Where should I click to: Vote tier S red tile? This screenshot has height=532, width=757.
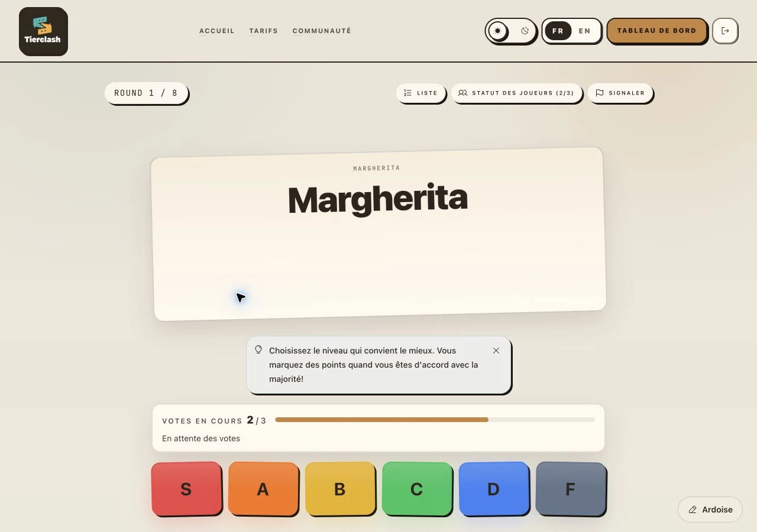click(186, 489)
